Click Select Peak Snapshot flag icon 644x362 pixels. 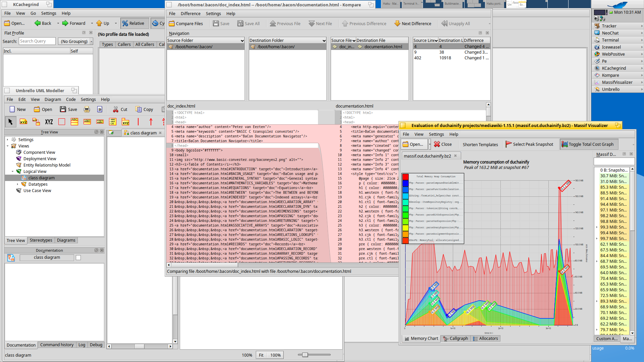(x=508, y=144)
